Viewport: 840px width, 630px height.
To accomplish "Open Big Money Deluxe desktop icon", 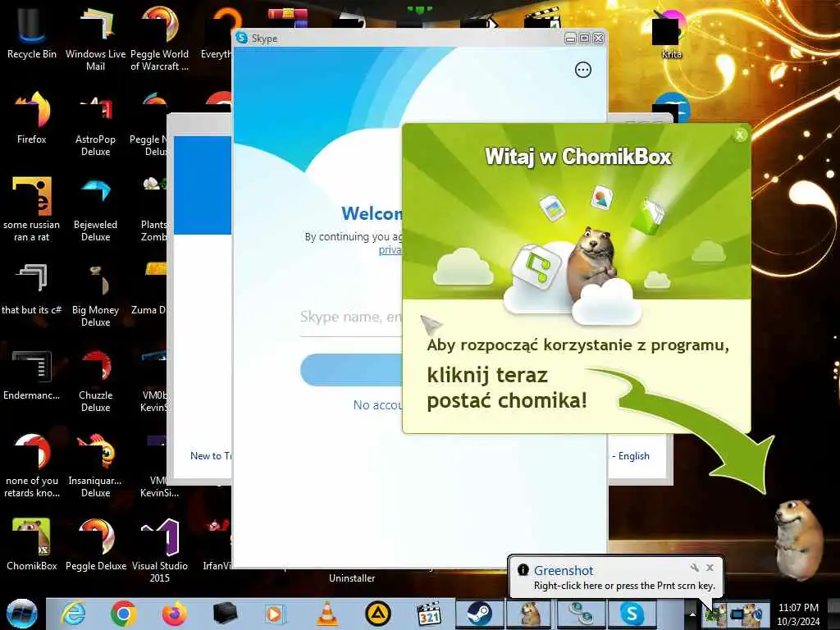I will tap(95, 294).
